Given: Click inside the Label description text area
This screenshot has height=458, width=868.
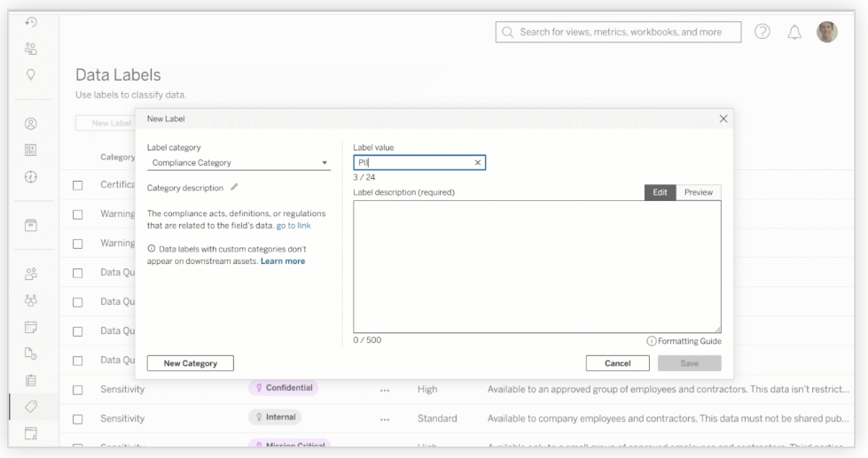Looking at the screenshot, I should (x=536, y=266).
